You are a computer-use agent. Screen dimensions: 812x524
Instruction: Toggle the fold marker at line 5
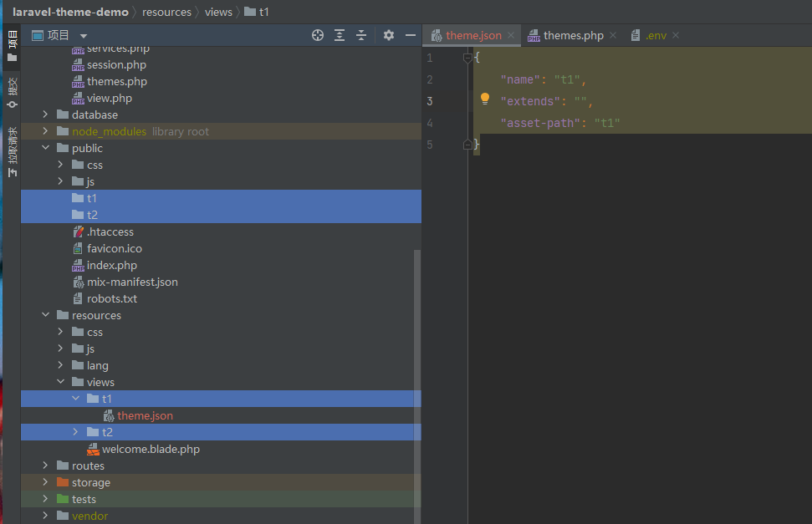pyautogui.click(x=467, y=145)
